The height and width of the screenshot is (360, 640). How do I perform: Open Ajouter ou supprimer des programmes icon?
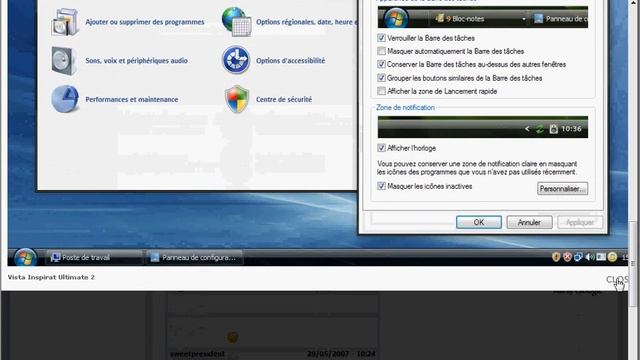coord(64,22)
